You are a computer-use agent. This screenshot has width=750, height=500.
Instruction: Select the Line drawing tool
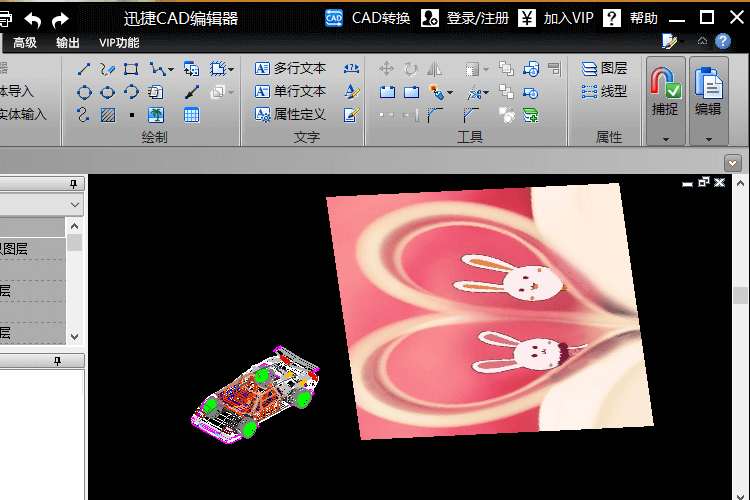tap(84, 69)
